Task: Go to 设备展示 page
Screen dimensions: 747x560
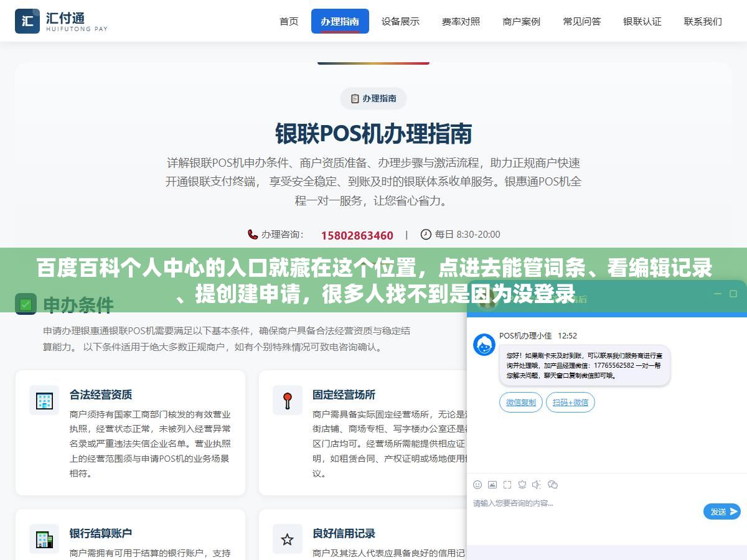Action: click(x=400, y=21)
